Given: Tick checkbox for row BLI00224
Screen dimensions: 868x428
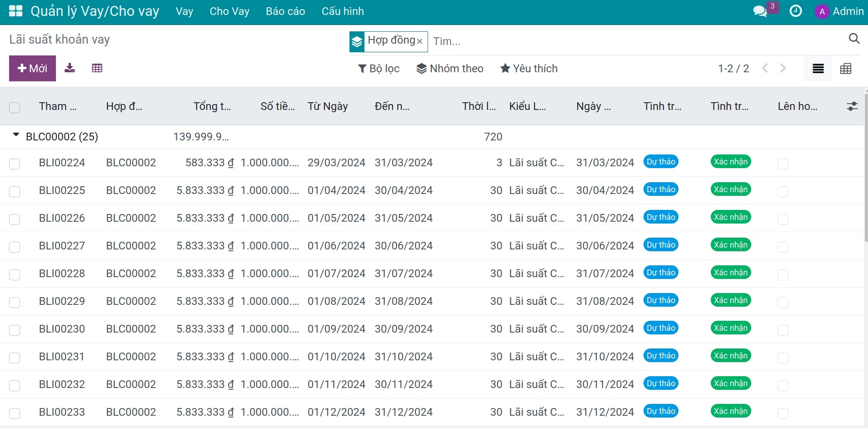Looking at the screenshot, I should tap(15, 164).
